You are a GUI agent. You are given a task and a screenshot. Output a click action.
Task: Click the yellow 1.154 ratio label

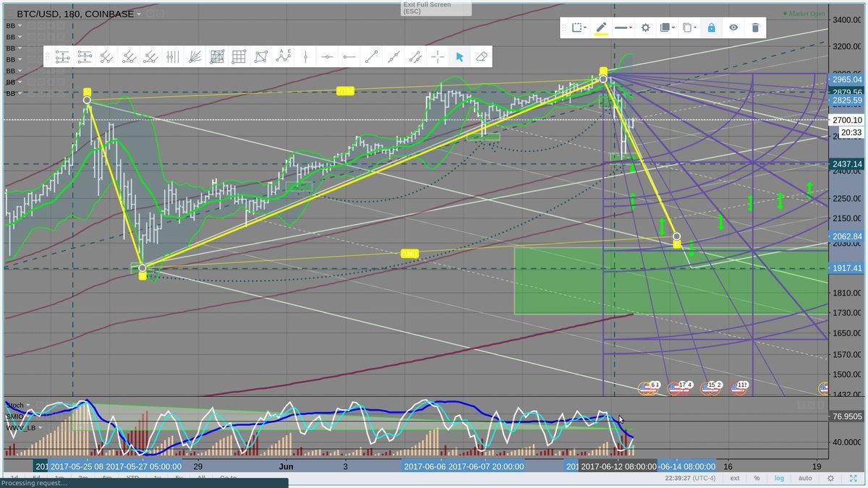[345, 90]
